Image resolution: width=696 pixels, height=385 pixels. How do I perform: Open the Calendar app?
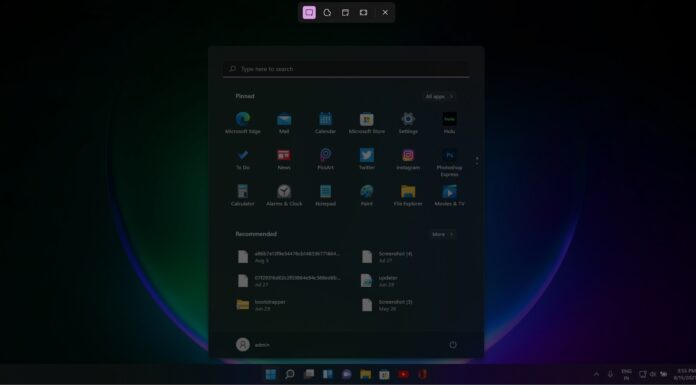[x=325, y=123]
